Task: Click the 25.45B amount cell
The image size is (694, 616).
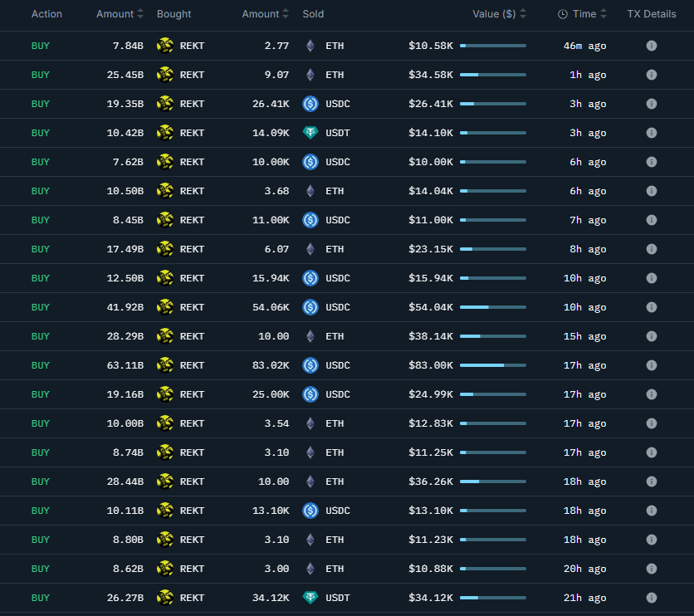Action: (x=125, y=75)
